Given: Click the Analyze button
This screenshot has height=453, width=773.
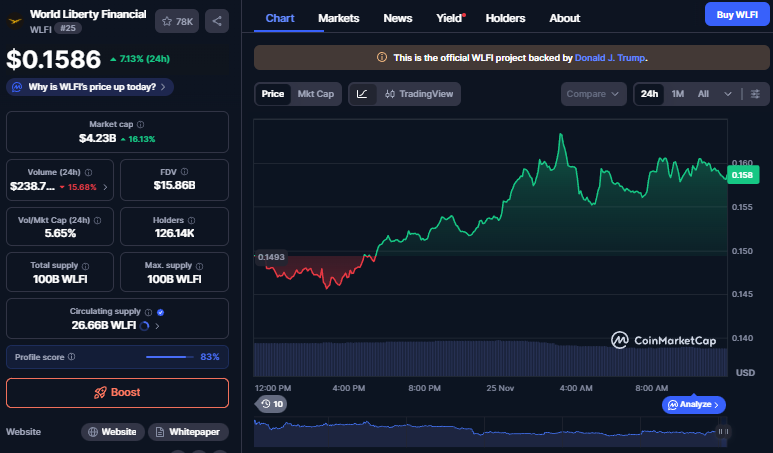Looking at the screenshot, I should click(x=694, y=405).
